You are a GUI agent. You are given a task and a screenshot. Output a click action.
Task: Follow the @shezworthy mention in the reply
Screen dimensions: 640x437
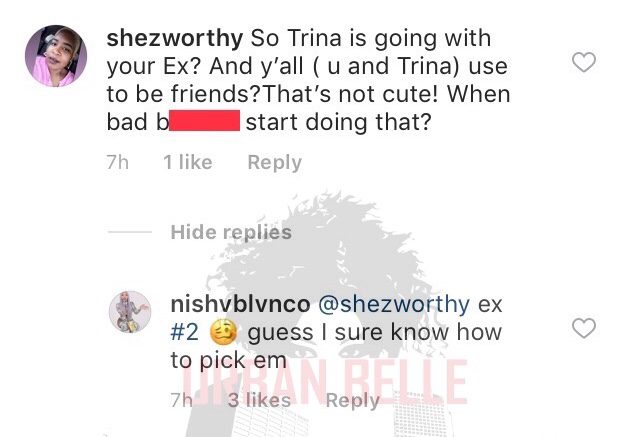(393, 305)
